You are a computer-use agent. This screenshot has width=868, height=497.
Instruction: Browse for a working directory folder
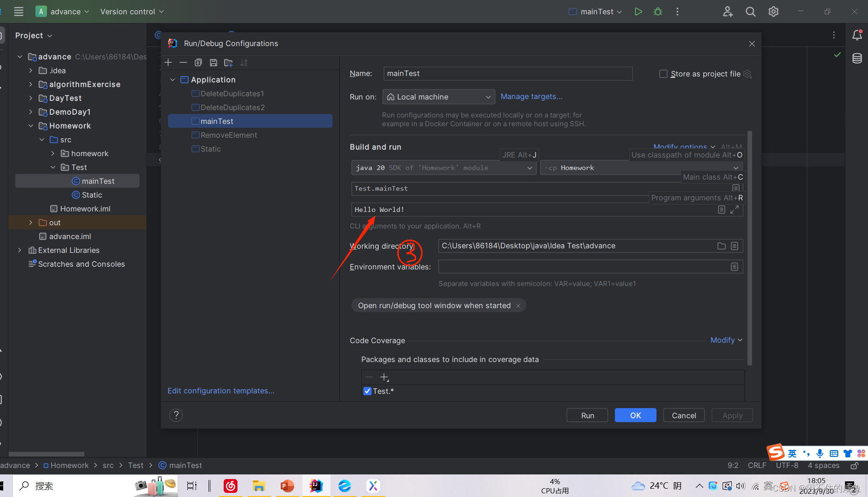click(x=721, y=246)
